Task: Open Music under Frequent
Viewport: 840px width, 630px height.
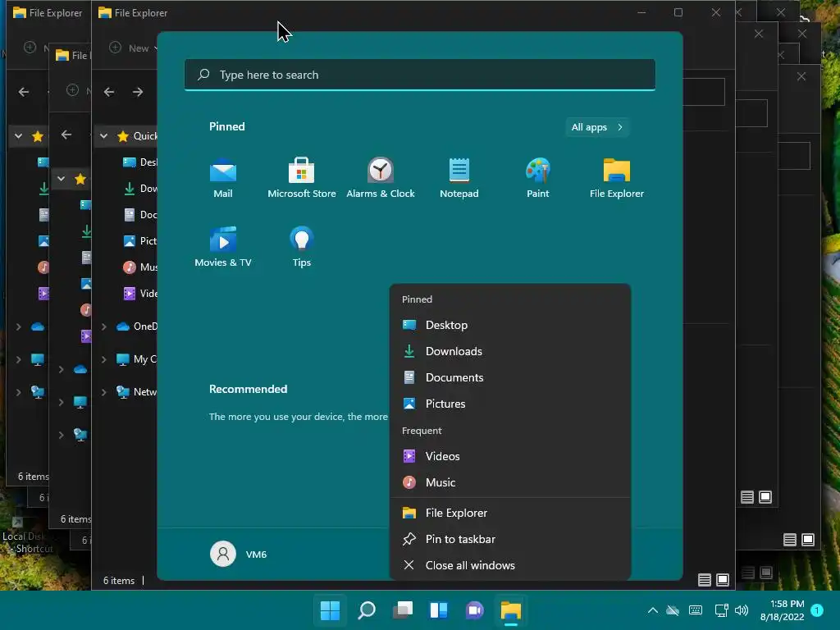Action: pos(510,482)
